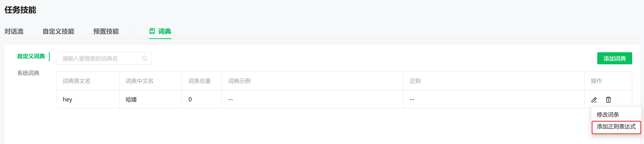
Task: Switch to the 对话流 tab
Action: coord(14,32)
